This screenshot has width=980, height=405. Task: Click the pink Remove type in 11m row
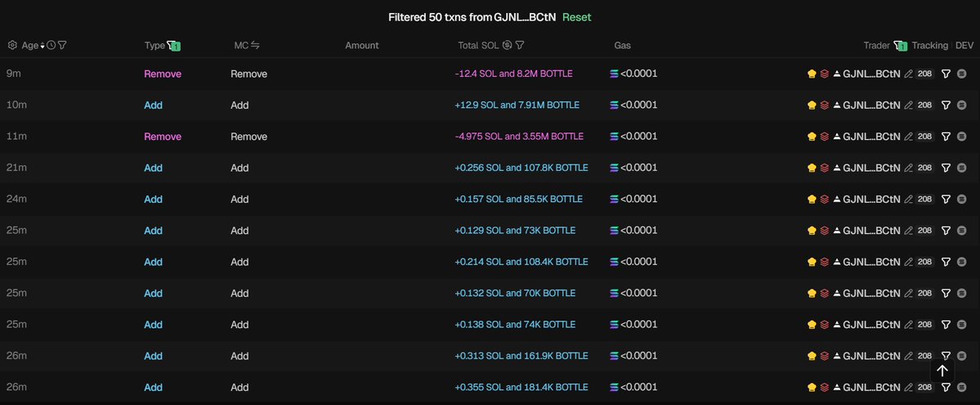[x=163, y=137]
